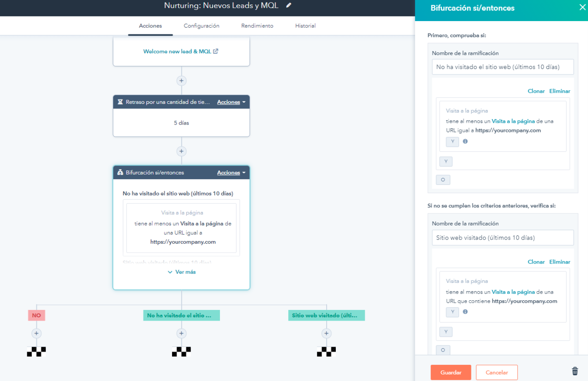588x381 pixels.
Task: Click O button in first branch
Action: [x=443, y=180]
